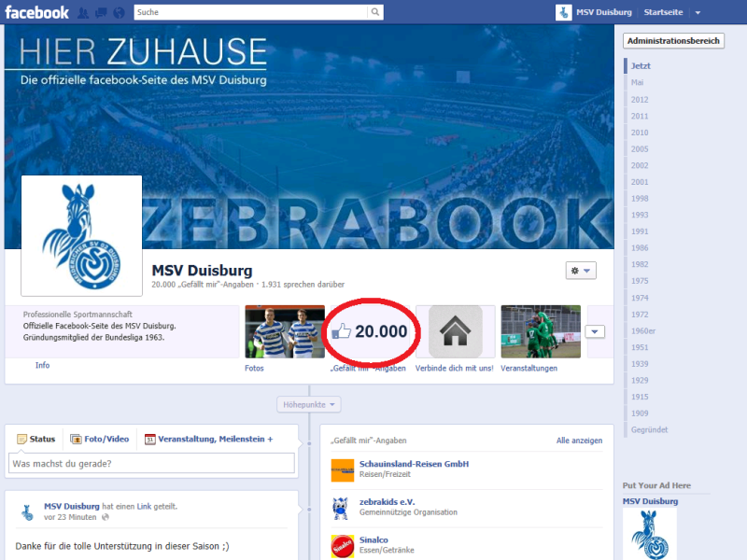
Task: Click 'Alle anzeigen' link
Action: click(579, 441)
